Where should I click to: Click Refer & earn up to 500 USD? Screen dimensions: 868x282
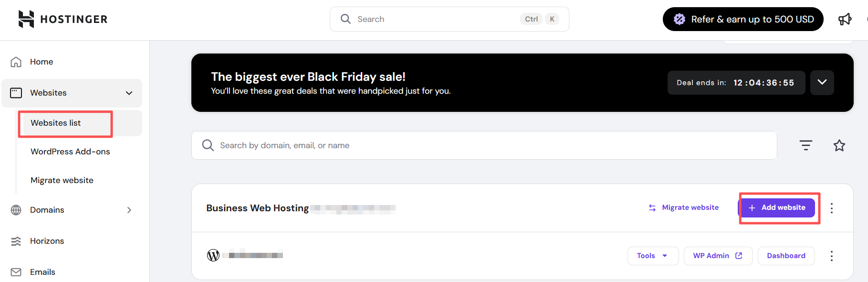point(743,19)
